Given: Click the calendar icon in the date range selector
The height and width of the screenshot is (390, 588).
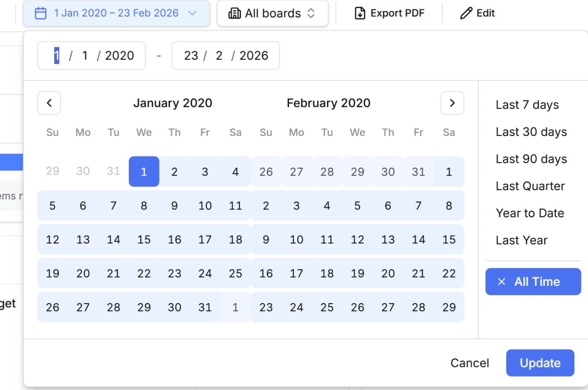Looking at the screenshot, I should pos(41,13).
